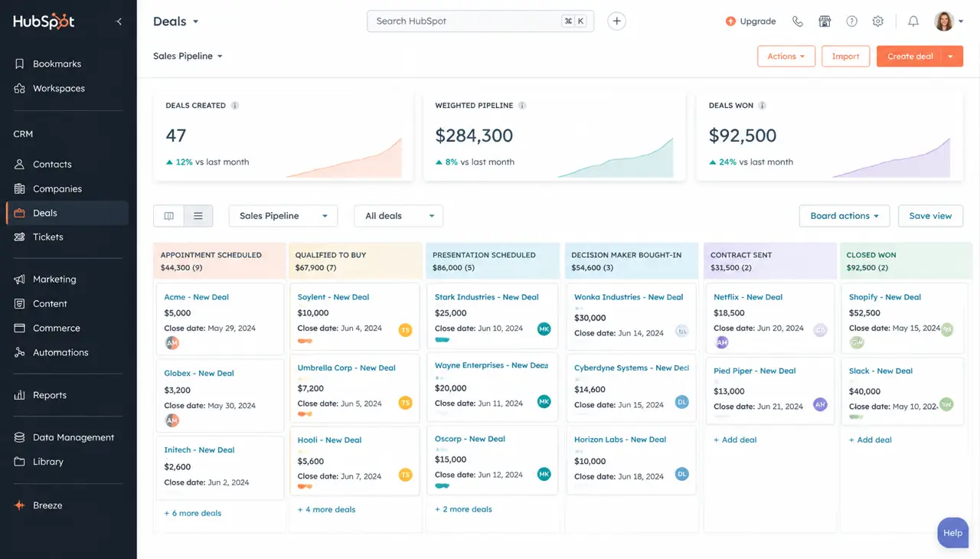Open the help question mark icon
Screen dimensions: 980x559
click(x=851, y=21)
